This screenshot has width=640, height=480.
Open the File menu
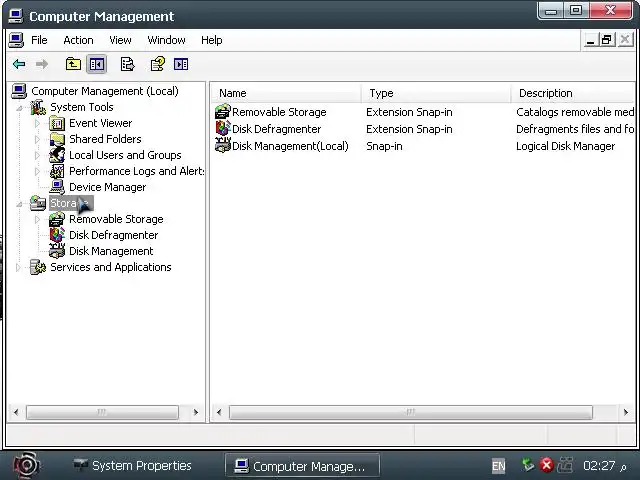pyautogui.click(x=39, y=40)
